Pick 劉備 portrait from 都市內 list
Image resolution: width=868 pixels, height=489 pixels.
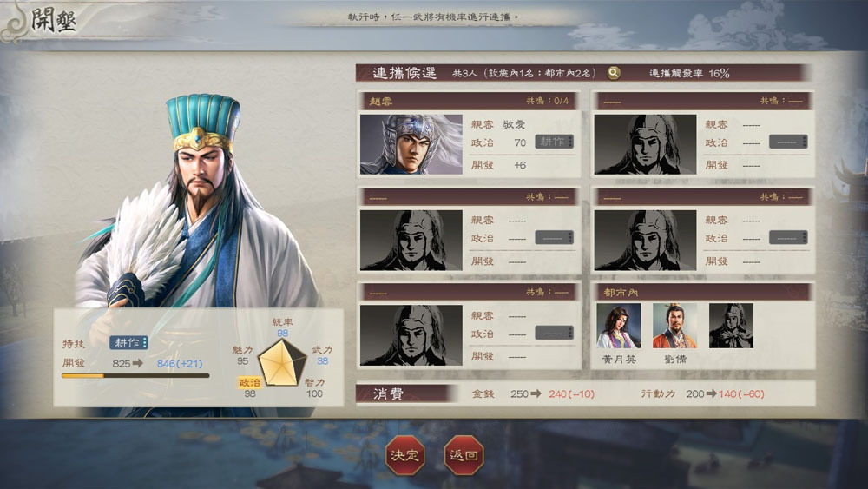coord(674,326)
